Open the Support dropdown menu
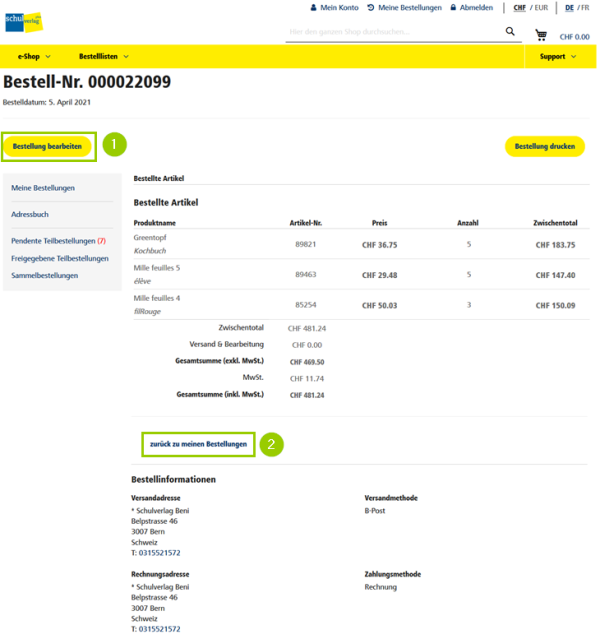Viewport: 600px width, 639px height. (558, 57)
